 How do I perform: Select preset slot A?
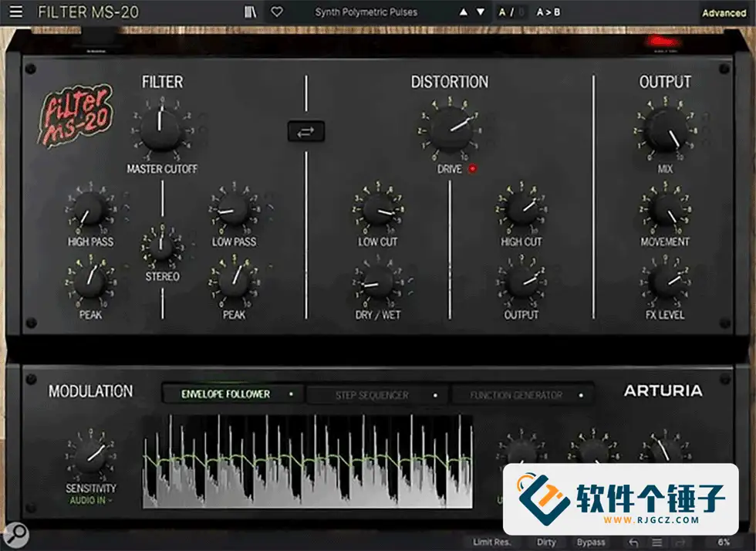(502, 12)
